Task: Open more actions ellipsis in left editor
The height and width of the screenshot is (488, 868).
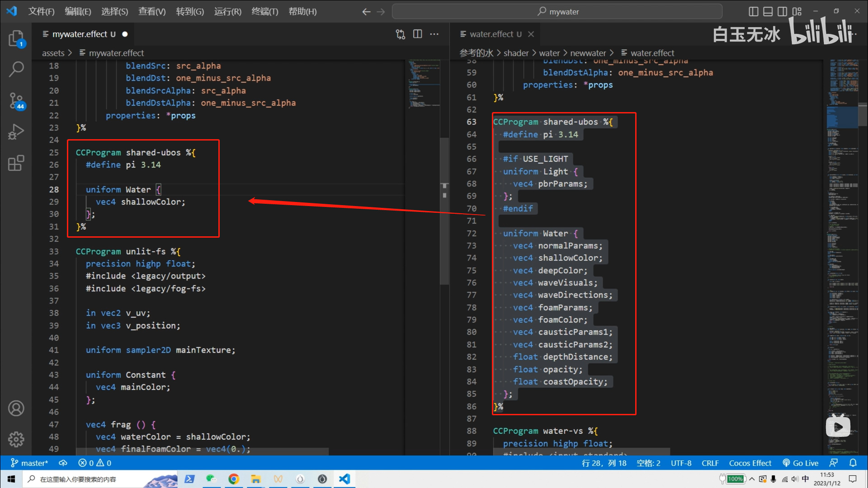Action: (x=434, y=34)
